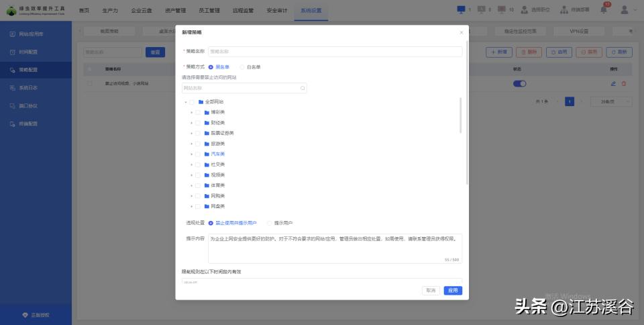Collapse the 全部网站 tree node
Image resolution: width=644 pixels, height=325 pixels.
point(186,102)
